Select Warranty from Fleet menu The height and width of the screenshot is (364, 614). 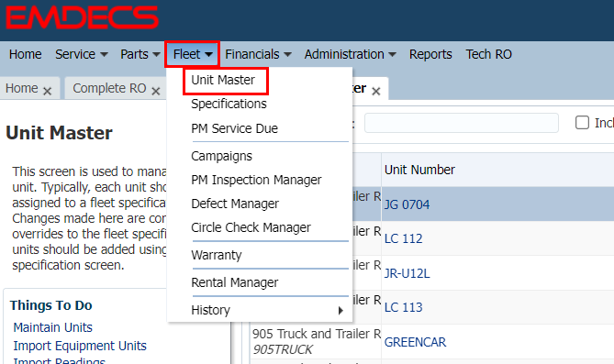coord(217,255)
